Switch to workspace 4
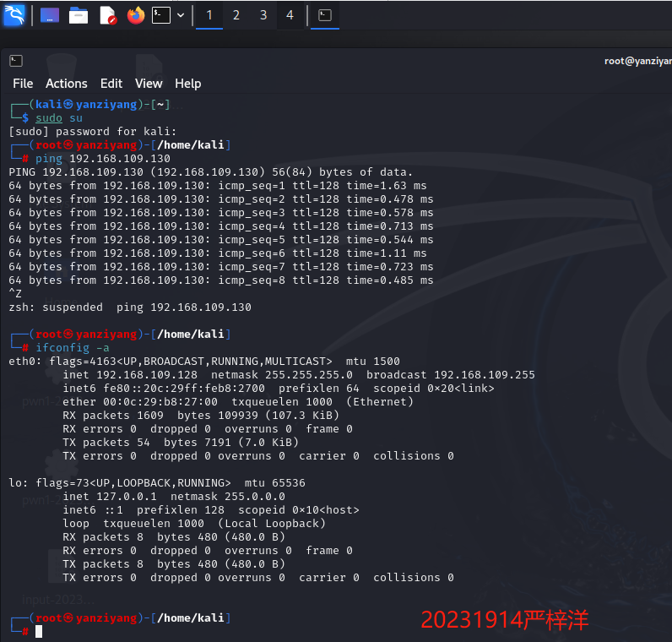 290,15
